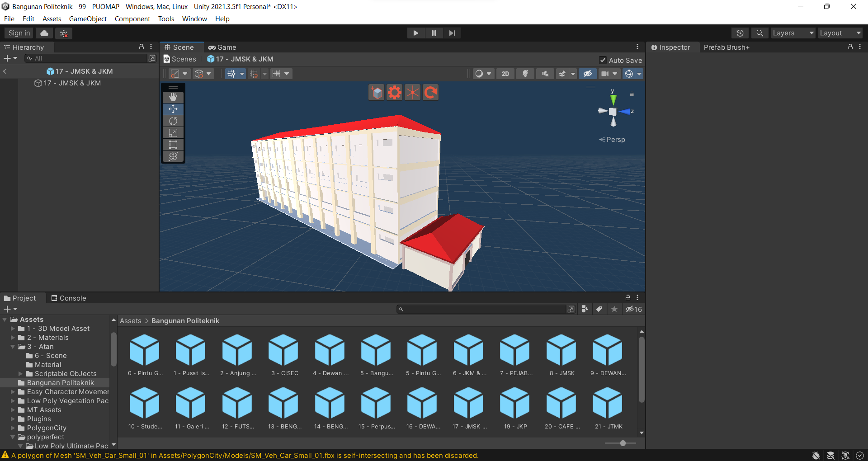Open the GameObject menu
Viewport: 868px width, 461px height.
tap(88, 19)
